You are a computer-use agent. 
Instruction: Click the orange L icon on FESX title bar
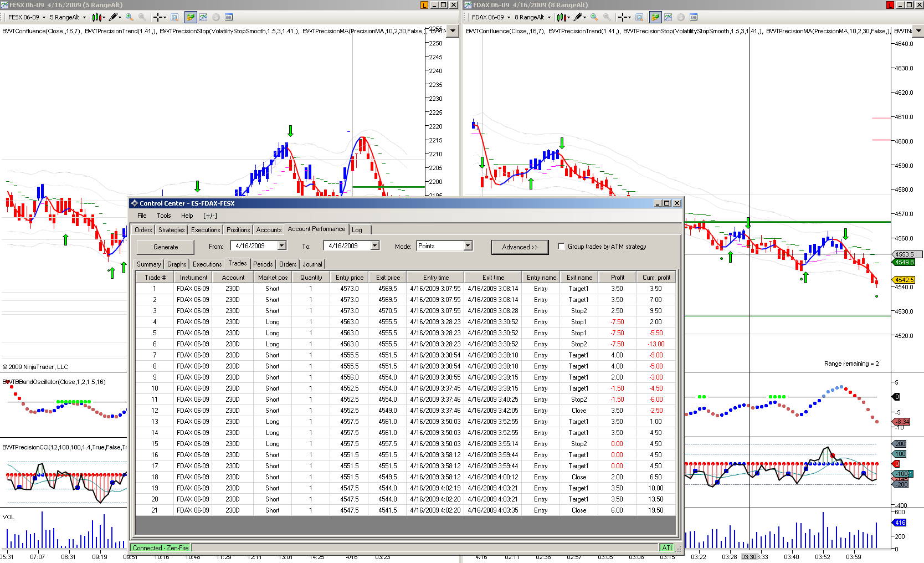click(424, 5)
